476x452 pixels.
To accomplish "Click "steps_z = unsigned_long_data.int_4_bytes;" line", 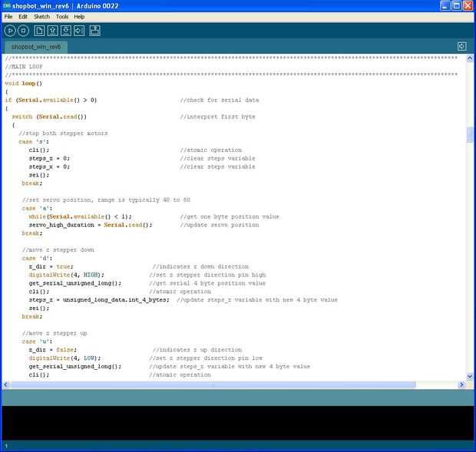I will pos(99,300).
